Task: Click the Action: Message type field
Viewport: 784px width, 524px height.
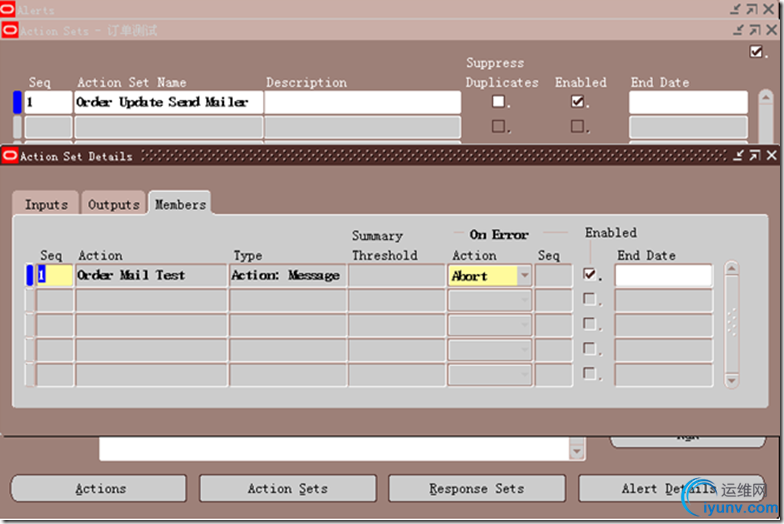Action: point(288,276)
